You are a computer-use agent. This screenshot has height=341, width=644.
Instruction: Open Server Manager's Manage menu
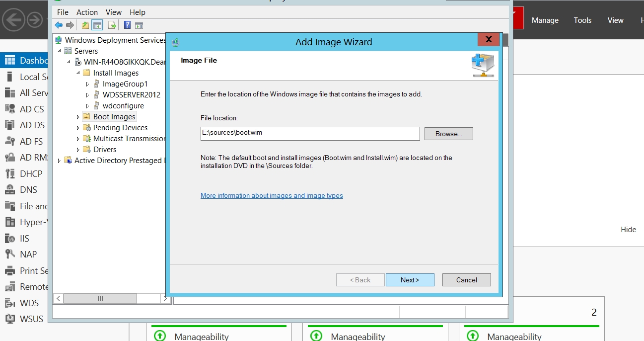click(545, 20)
